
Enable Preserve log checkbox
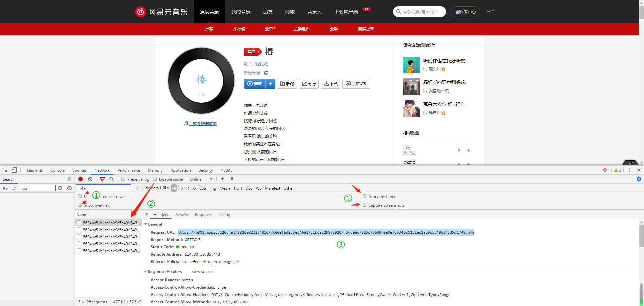123,179
